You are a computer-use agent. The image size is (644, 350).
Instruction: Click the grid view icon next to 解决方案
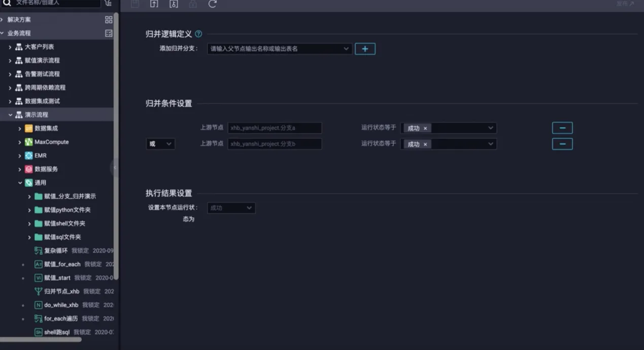point(109,20)
